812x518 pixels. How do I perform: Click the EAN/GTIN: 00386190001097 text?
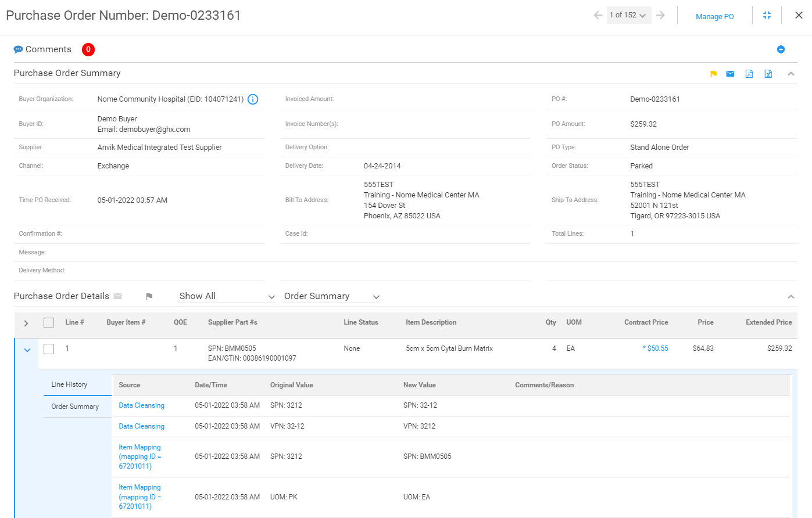(x=252, y=358)
